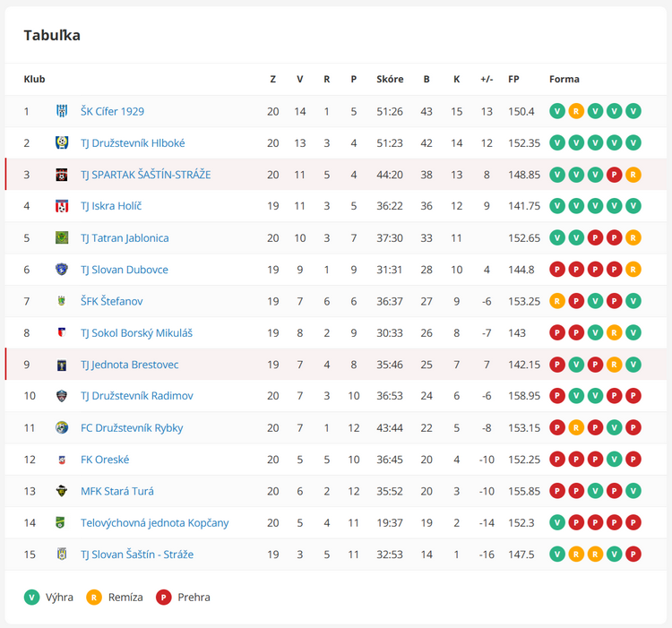Viewport: 672px width, 628px height.
Task: Click the MFK Stará Turá club logo
Action: click(62, 491)
